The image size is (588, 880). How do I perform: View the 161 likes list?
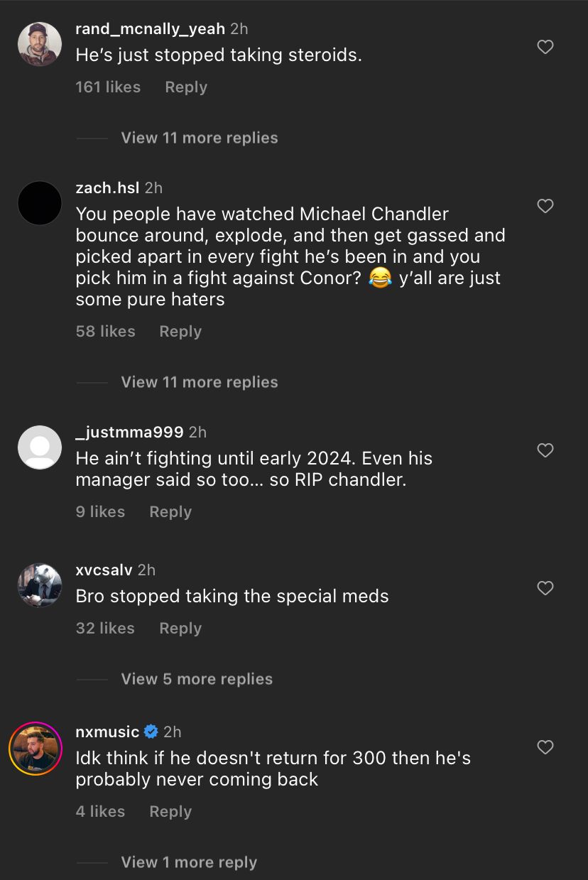(108, 87)
